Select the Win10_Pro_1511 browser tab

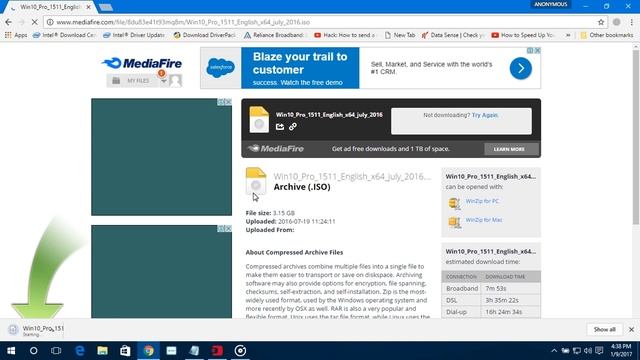[x=50, y=7]
